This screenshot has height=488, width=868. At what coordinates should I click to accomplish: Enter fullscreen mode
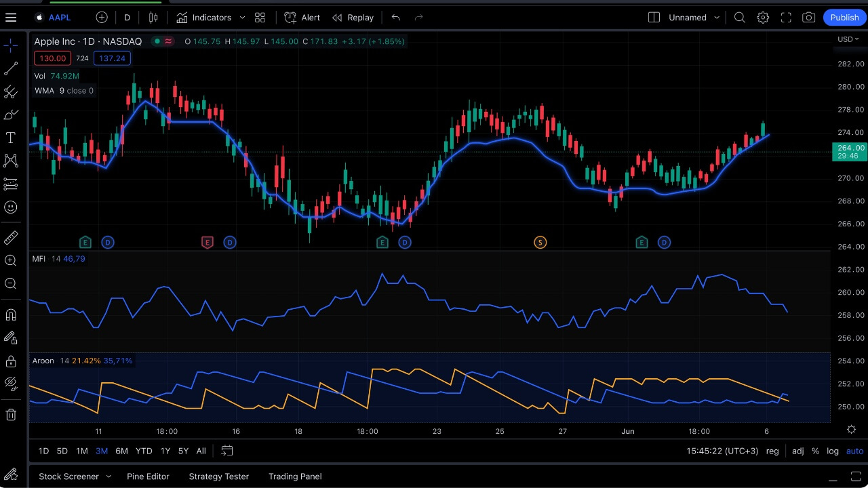pyautogui.click(x=786, y=18)
